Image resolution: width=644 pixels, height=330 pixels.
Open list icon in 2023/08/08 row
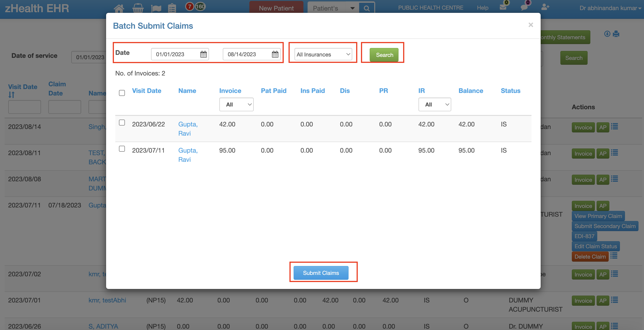tap(614, 179)
